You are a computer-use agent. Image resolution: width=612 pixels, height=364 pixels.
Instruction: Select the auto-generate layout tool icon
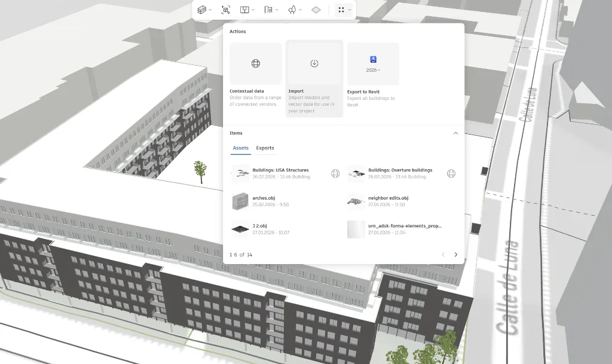click(x=225, y=10)
